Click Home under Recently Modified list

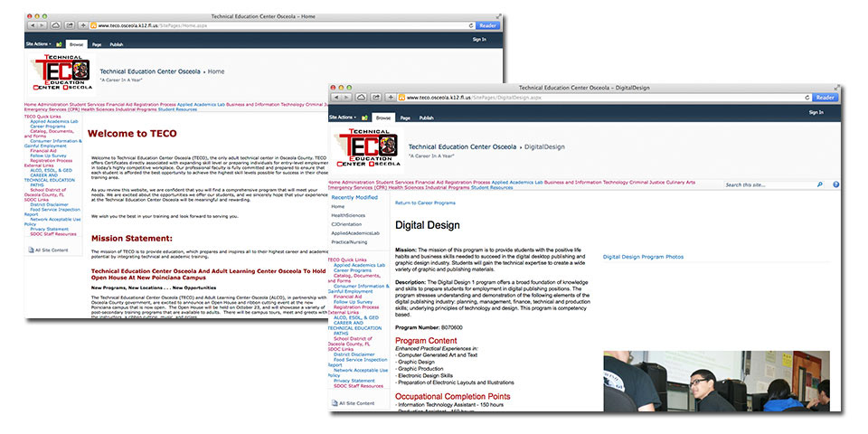coord(337,206)
